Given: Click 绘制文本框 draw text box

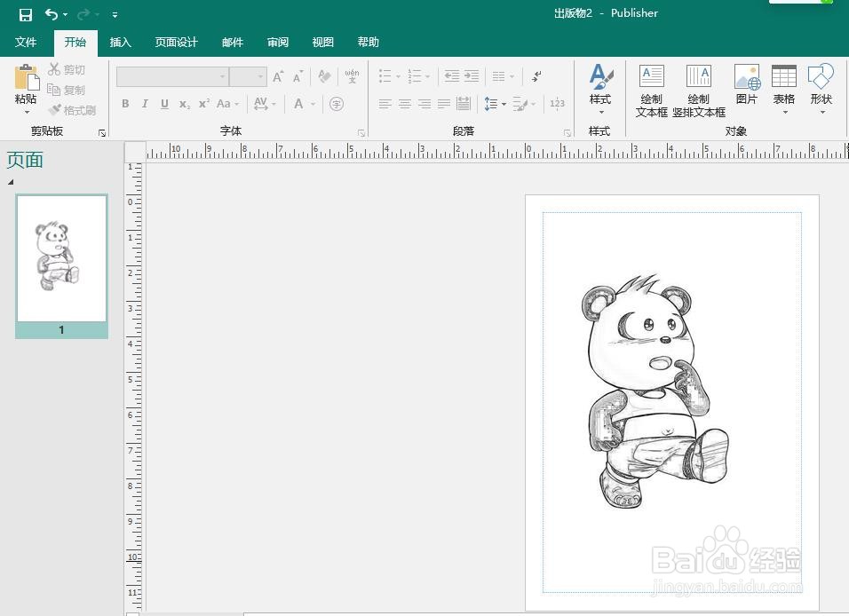Looking at the screenshot, I should coord(651,91).
